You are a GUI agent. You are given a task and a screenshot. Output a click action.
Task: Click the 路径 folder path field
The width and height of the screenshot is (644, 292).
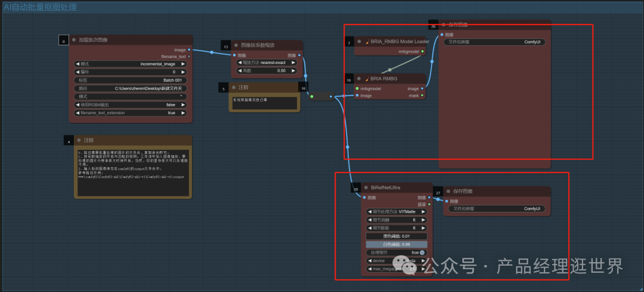(130, 88)
